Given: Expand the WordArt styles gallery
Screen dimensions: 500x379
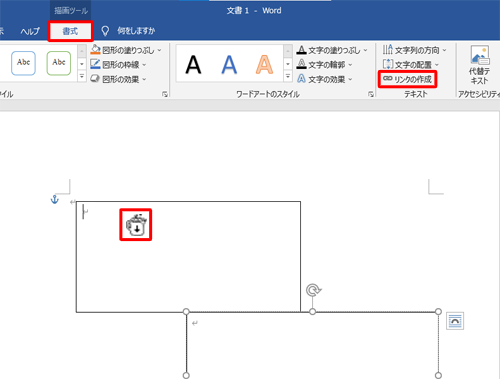Looking at the screenshot, I should point(288,77).
